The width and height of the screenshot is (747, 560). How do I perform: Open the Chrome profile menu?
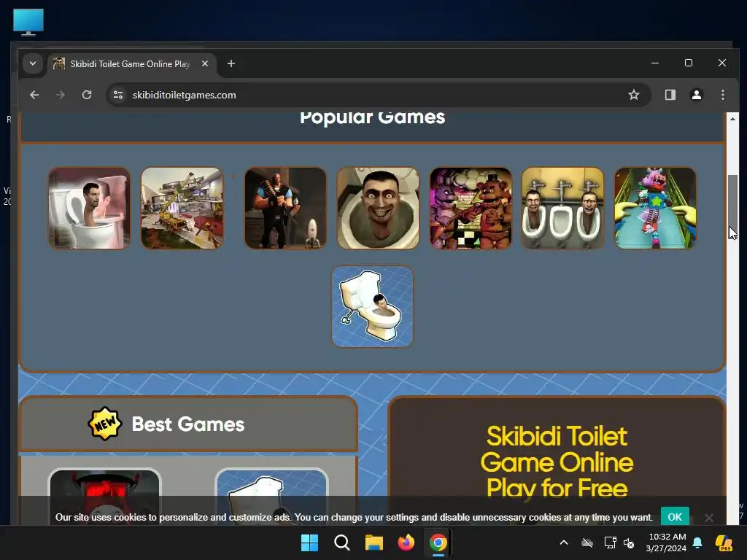[x=697, y=95]
